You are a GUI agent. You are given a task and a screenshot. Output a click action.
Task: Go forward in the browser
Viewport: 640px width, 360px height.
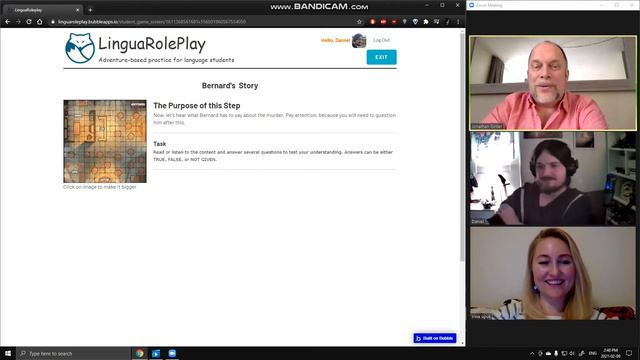click(18, 22)
